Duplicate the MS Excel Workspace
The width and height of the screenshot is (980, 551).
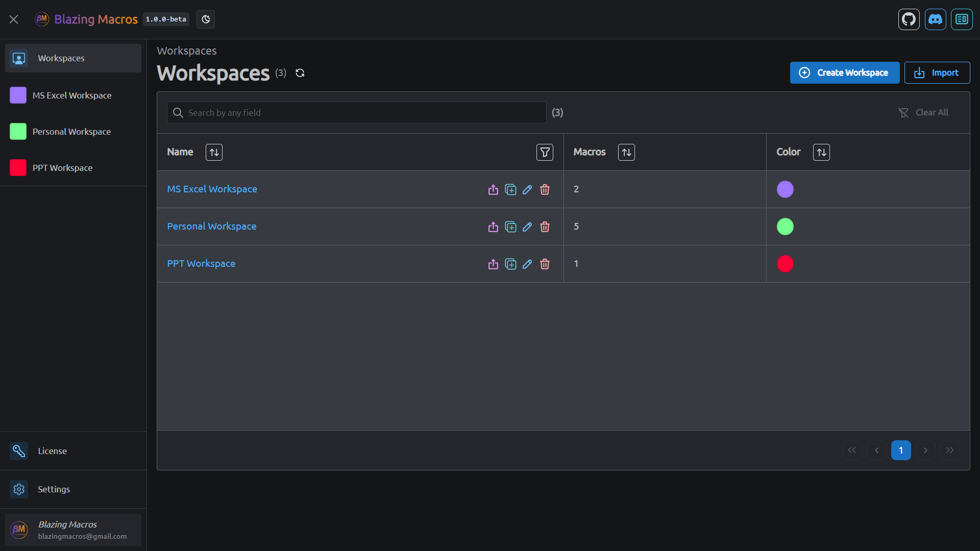click(510, 189)
